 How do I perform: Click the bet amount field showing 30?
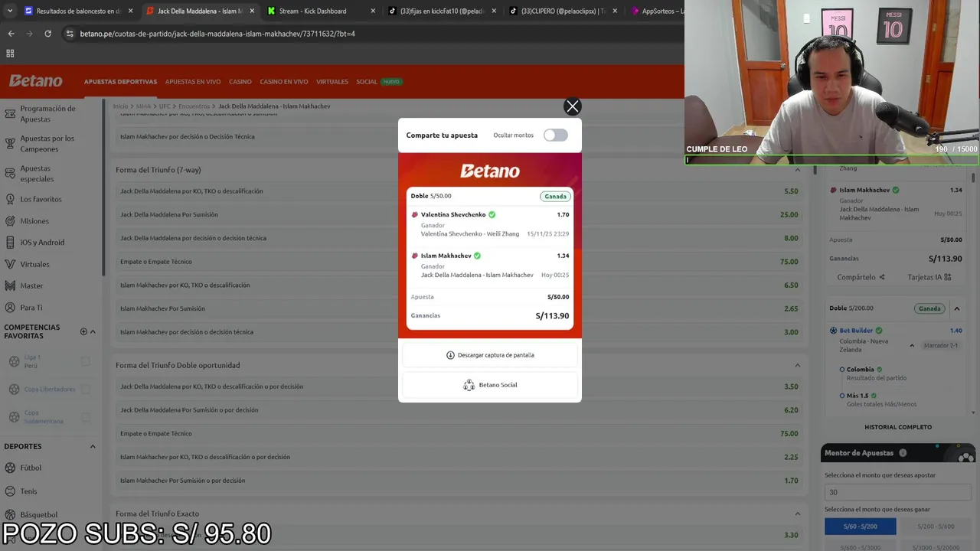(x=897, y=492)
